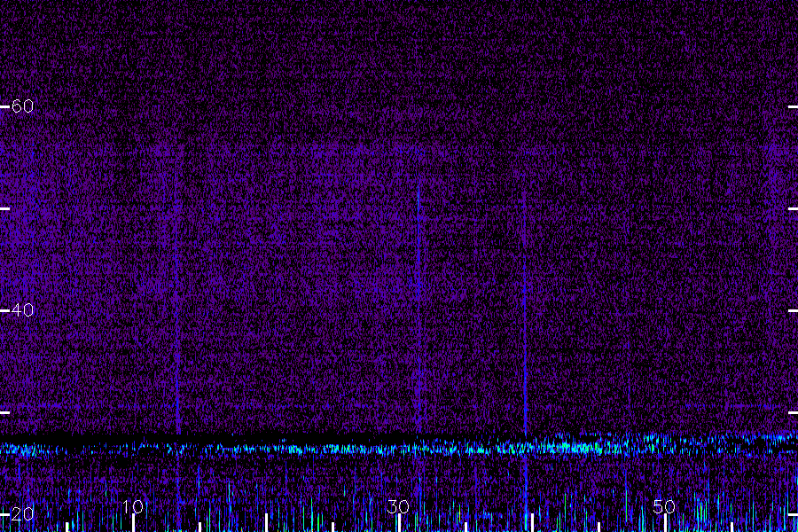The height and width of the screenshot is (532, 798).
Task: Click the 60 label on vertical axis
Action: pyautogui.click(x=22, y=106)
